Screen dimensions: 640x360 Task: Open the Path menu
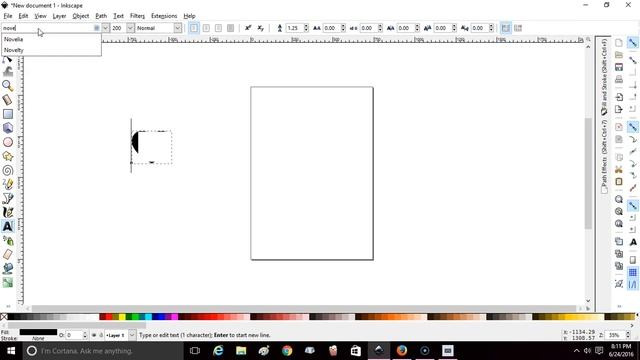101,16
